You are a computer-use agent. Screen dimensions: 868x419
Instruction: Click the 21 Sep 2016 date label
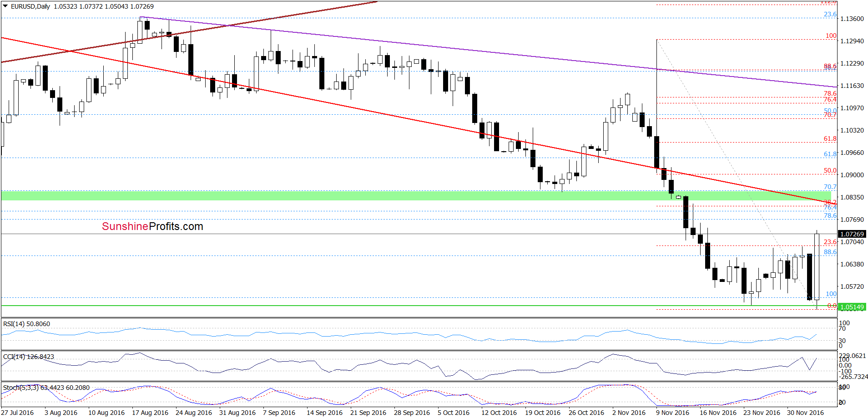(368, 413)
